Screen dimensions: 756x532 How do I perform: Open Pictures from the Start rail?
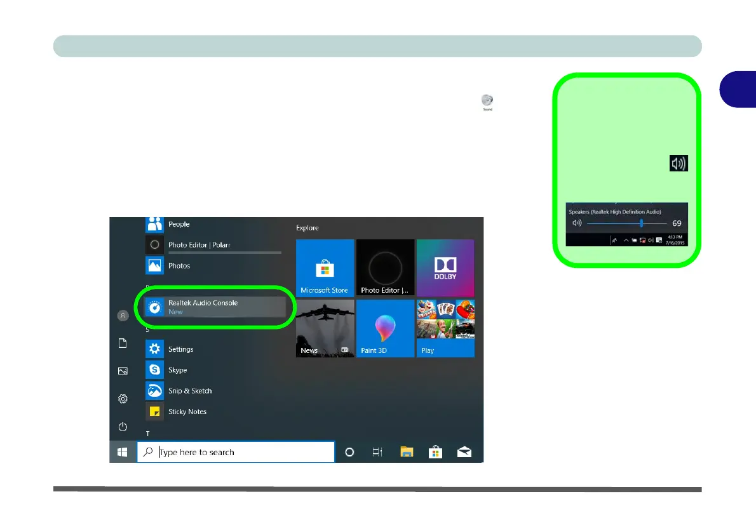pyautogui.click(x=123, y=371)
